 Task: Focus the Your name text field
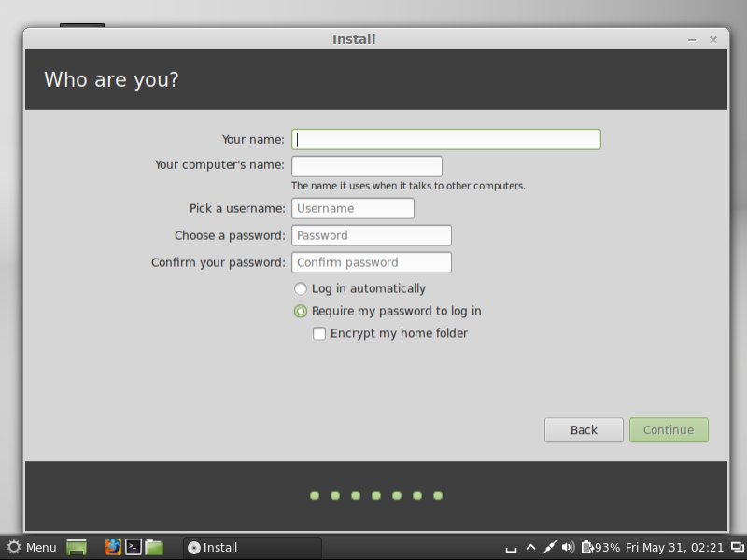point(446,139)
